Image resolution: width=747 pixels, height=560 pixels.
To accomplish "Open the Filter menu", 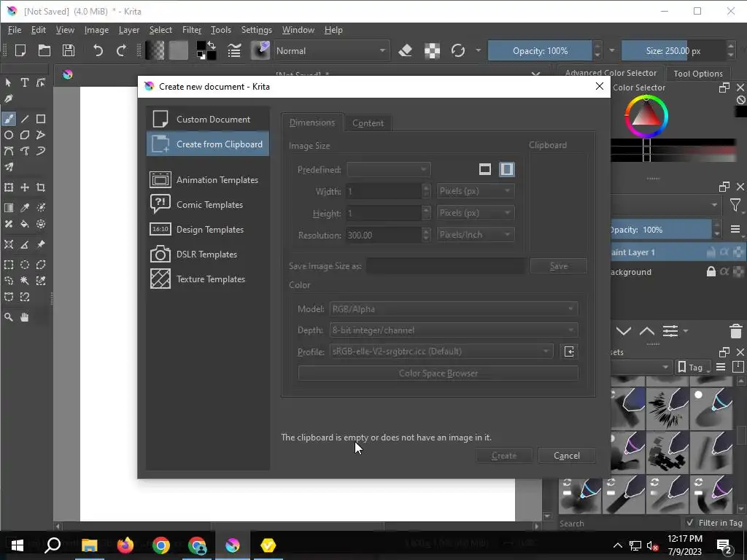I will (192, 30).
